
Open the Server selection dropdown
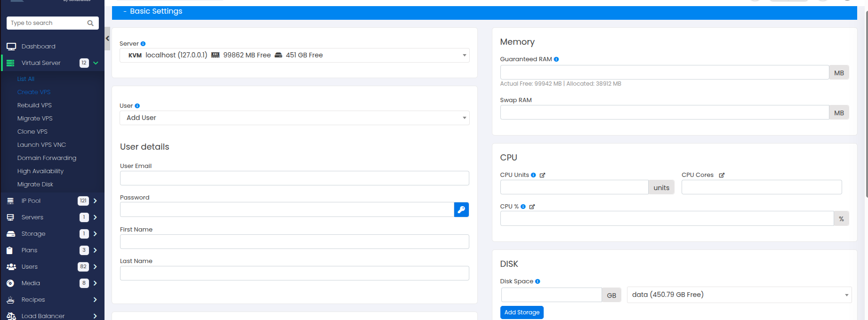point(295,56)
